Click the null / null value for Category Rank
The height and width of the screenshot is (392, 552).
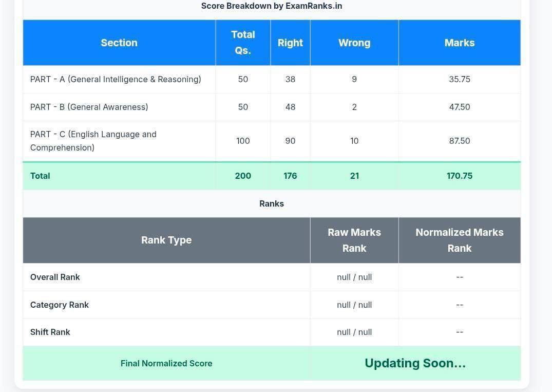click(354, 305)
